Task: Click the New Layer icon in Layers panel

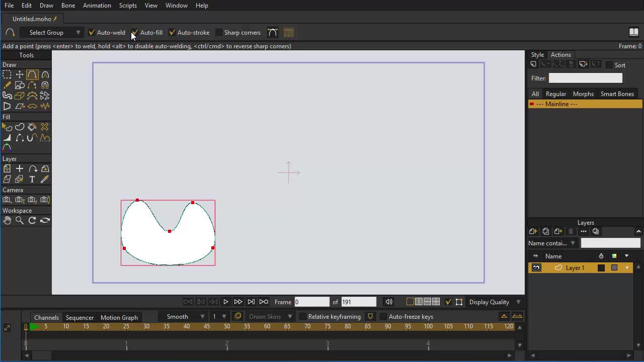Action: 533,231
